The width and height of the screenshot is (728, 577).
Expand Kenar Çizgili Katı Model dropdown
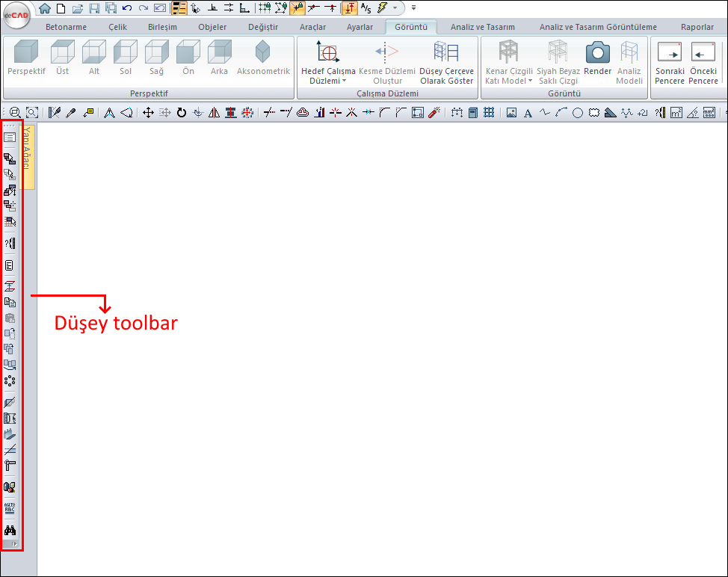coord(509,62)
